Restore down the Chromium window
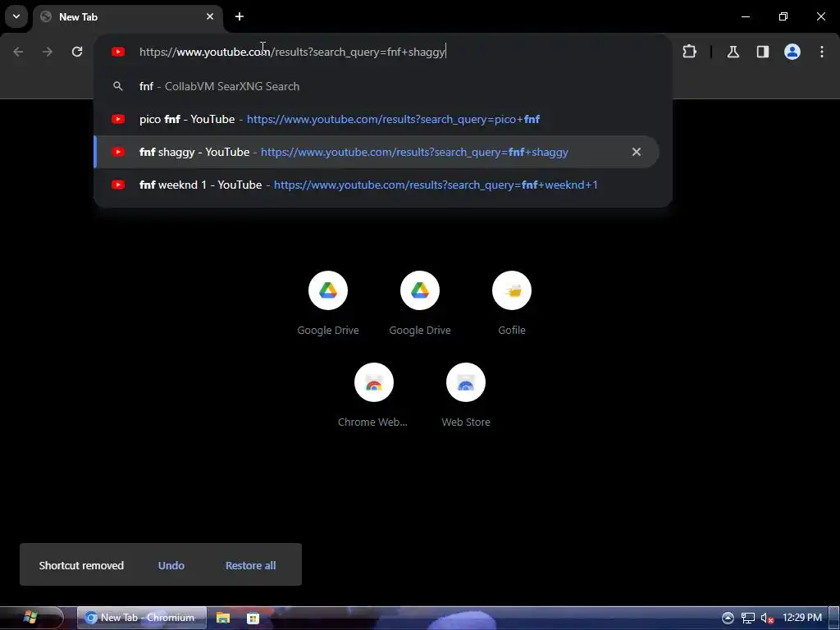 click(783, 16)
